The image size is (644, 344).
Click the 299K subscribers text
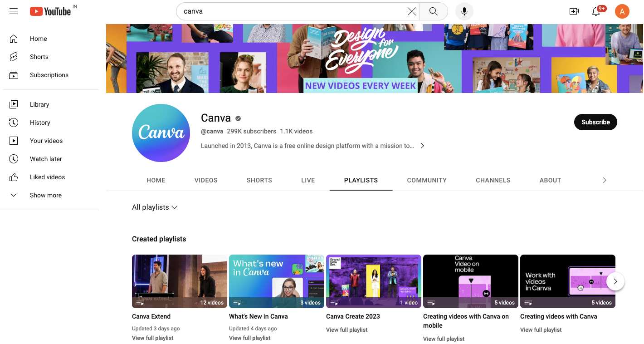coord(252,131)
